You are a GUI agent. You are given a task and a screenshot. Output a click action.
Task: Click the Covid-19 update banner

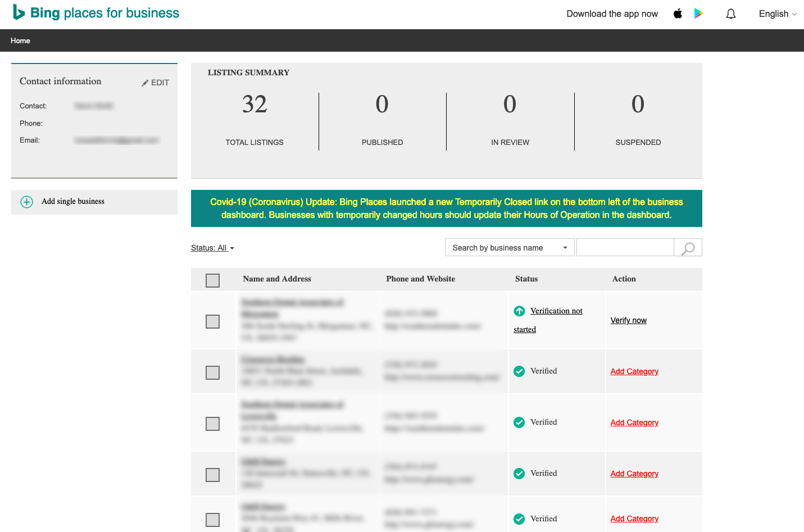point(447,208)
